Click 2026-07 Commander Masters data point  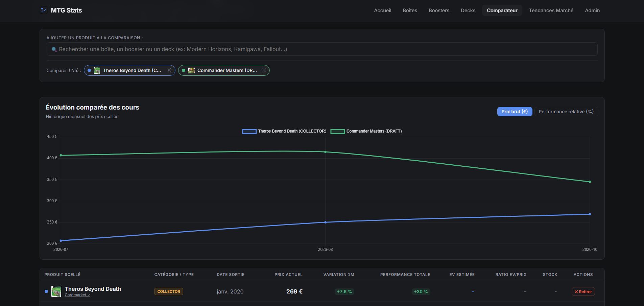pos(61,155)
